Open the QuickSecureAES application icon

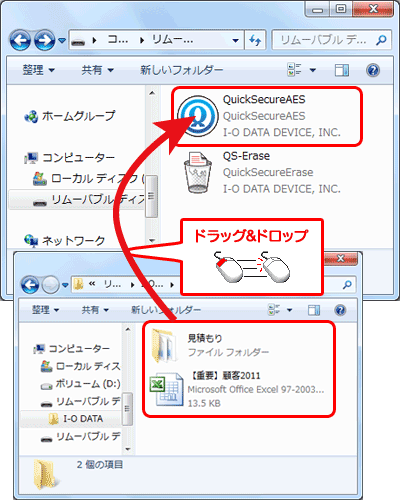198,116
